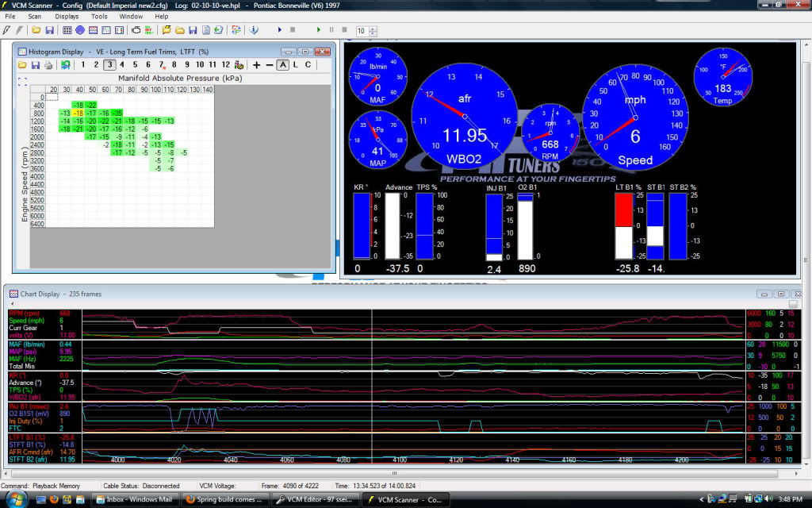Click playback speed stepper down arrow

click(373, 33)
